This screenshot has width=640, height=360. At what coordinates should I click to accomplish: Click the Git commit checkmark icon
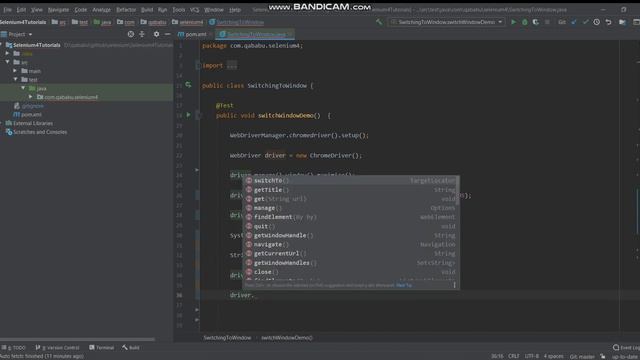coord(586,22)
